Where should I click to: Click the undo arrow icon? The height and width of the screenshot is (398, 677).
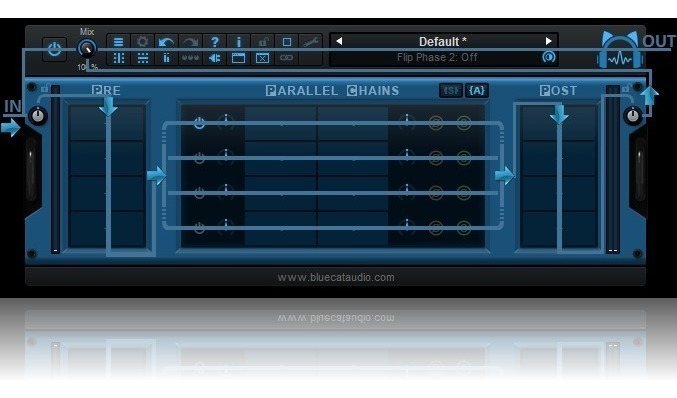(x=166, y=42)
